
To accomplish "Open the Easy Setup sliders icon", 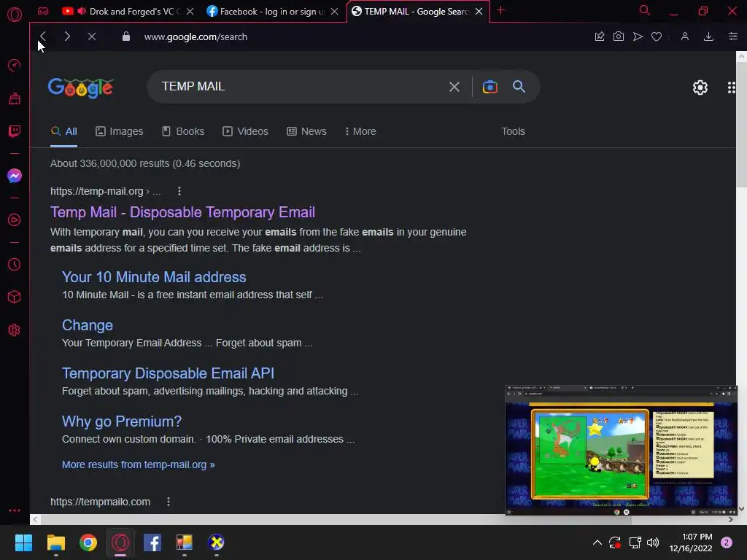I will (x=732, y=36).
